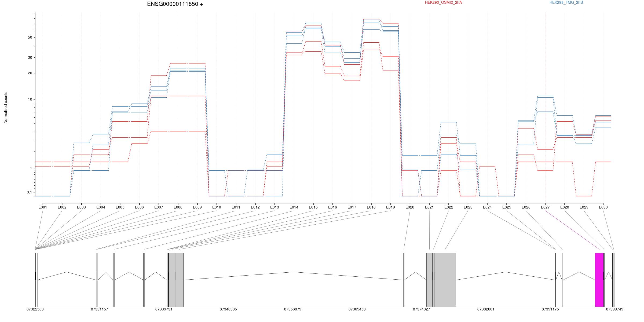
Task: Click exon label E011
Action: tap(236, 207)
